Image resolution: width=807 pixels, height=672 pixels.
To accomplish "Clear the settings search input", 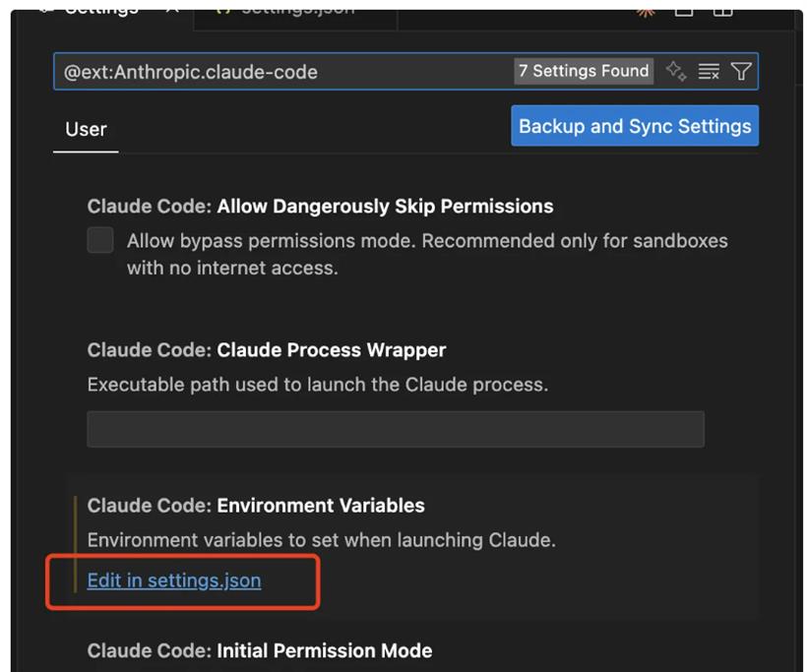I will click(x=709, y=71).
